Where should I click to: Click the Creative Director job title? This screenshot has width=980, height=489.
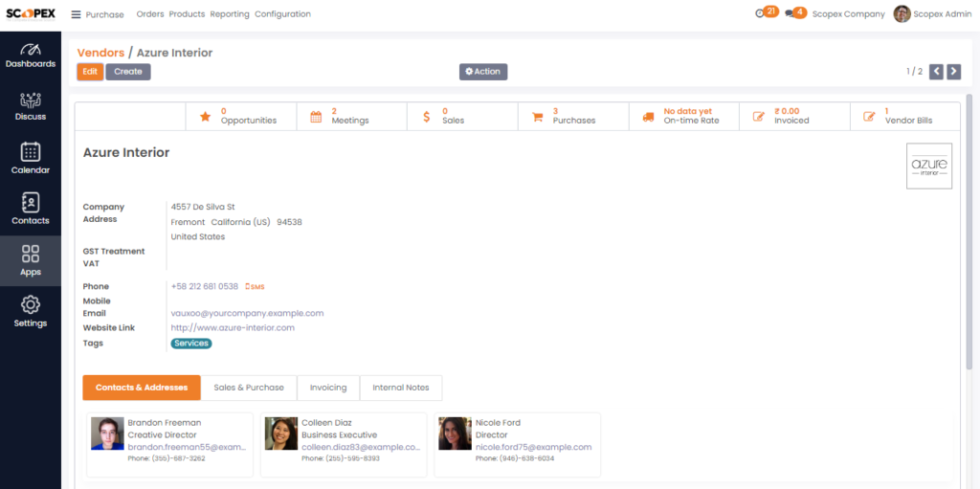coord(163,434)
